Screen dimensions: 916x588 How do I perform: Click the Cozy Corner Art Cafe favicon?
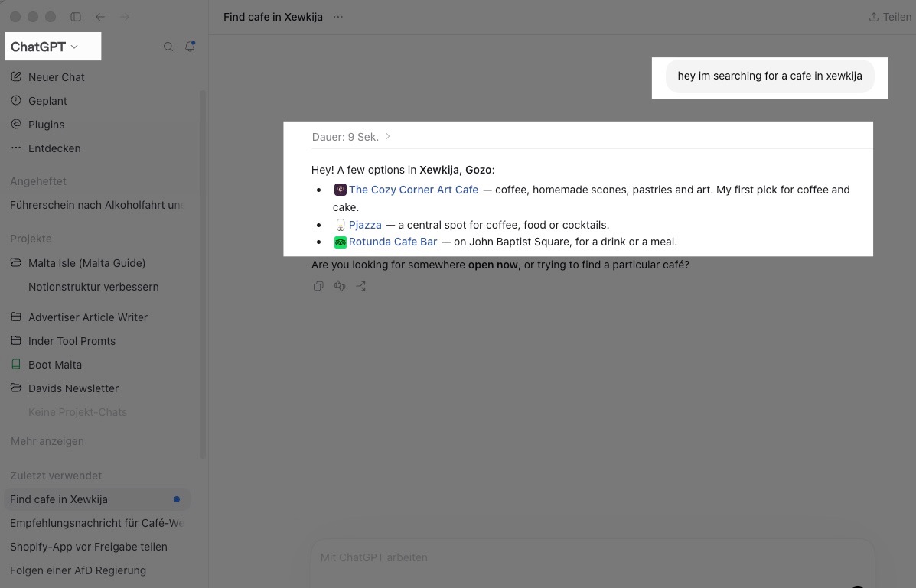tap(340, 190)
